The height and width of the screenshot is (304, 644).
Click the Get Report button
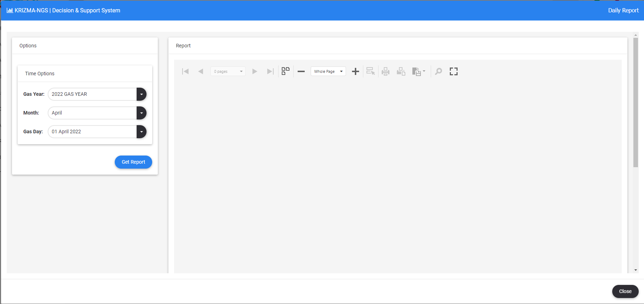(133, 162)
